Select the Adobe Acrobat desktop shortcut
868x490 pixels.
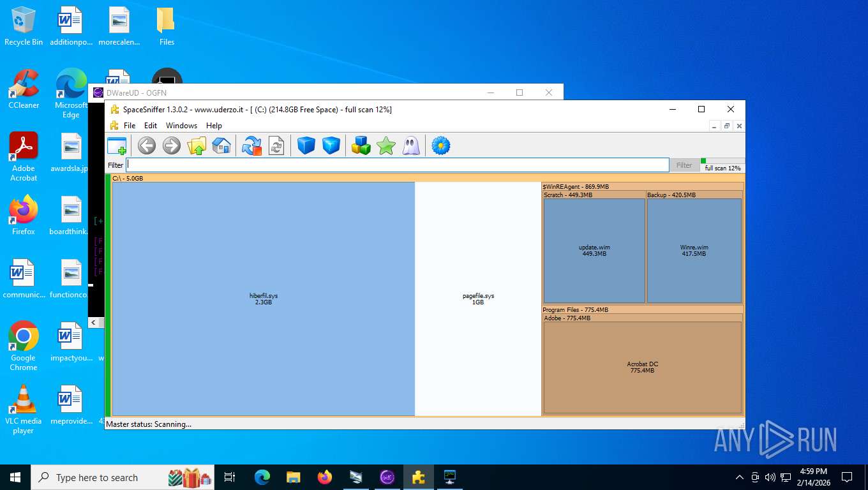24,157
